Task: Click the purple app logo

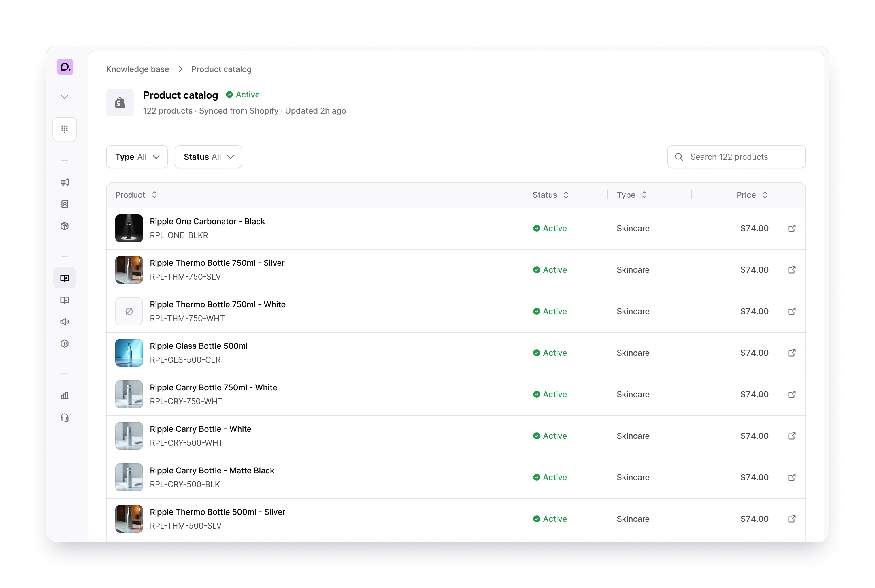Action: (65, 67)
